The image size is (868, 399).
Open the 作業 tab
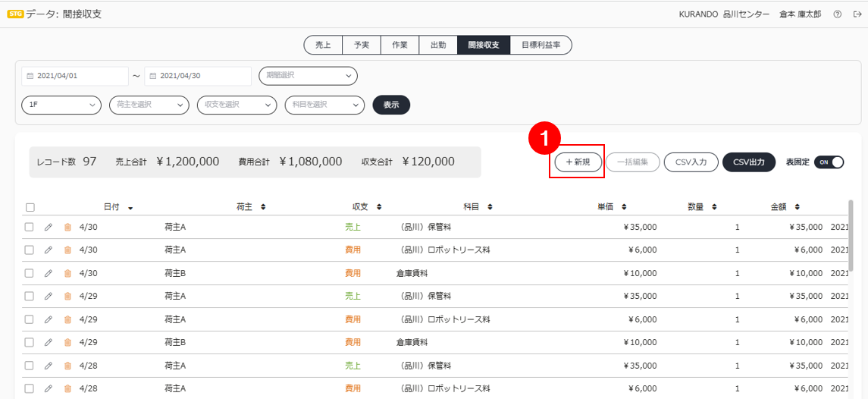pyautogui.click(x=400, y=46)
